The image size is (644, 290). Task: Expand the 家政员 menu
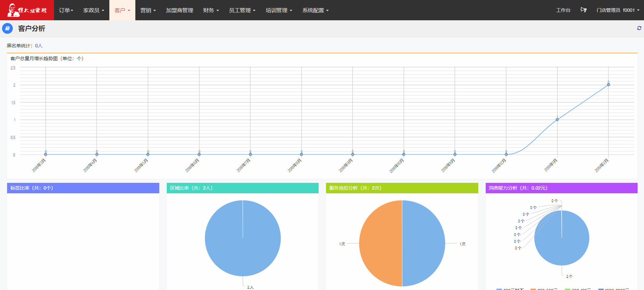coord(94,10)
